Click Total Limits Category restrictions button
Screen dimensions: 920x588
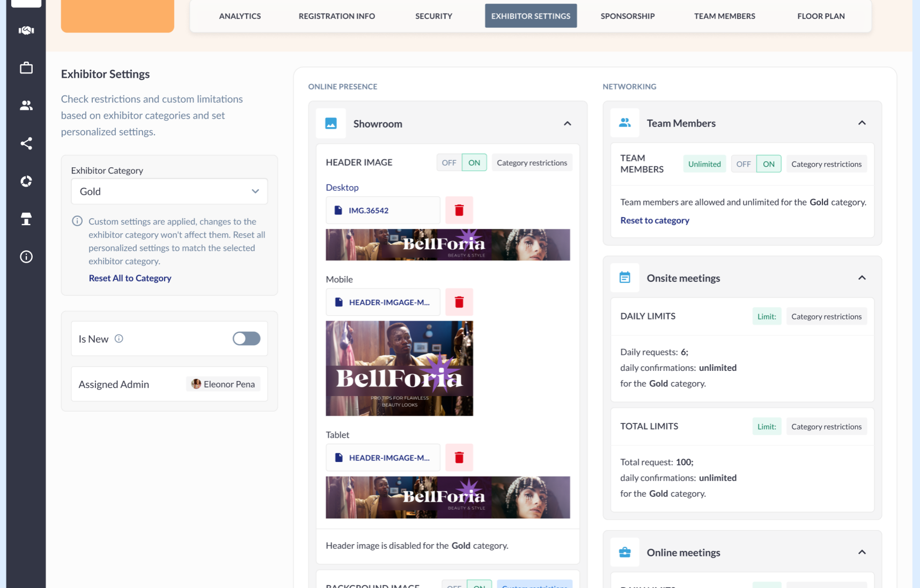coord(826,427)
